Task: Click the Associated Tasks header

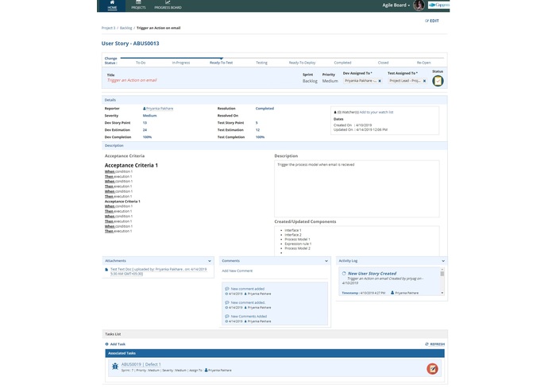Action: 275,353
